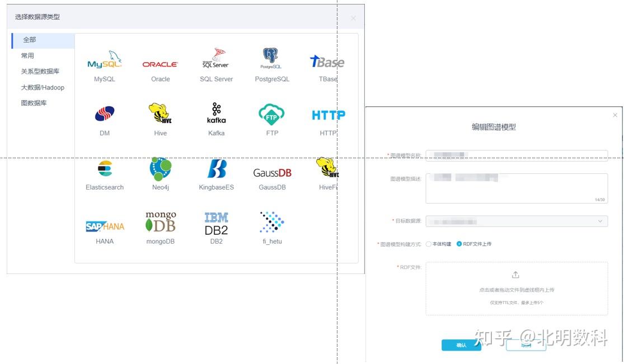Close the 选择数据源类型 dialog
Viewport: 624px width, 364px height.
(353, 18)
